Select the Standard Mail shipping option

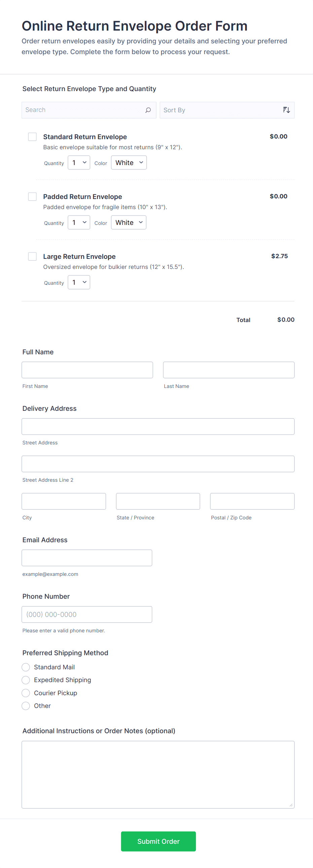coord(26,667)
